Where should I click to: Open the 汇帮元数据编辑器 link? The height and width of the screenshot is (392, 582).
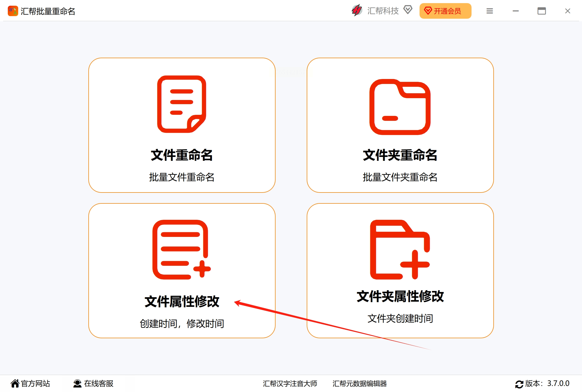[359, 383]
